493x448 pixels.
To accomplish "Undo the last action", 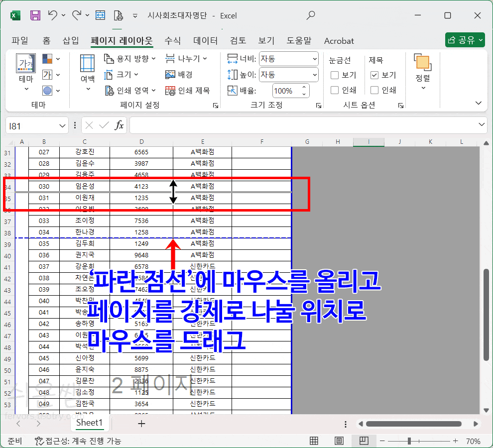I will pyautogui.click(x=52, y=15).
